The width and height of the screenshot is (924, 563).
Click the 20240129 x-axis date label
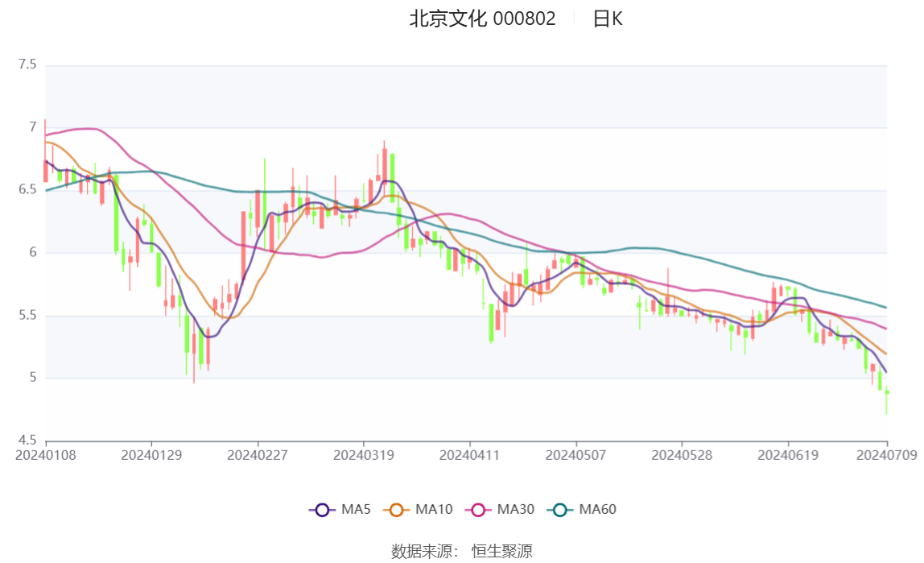(151, 455)
